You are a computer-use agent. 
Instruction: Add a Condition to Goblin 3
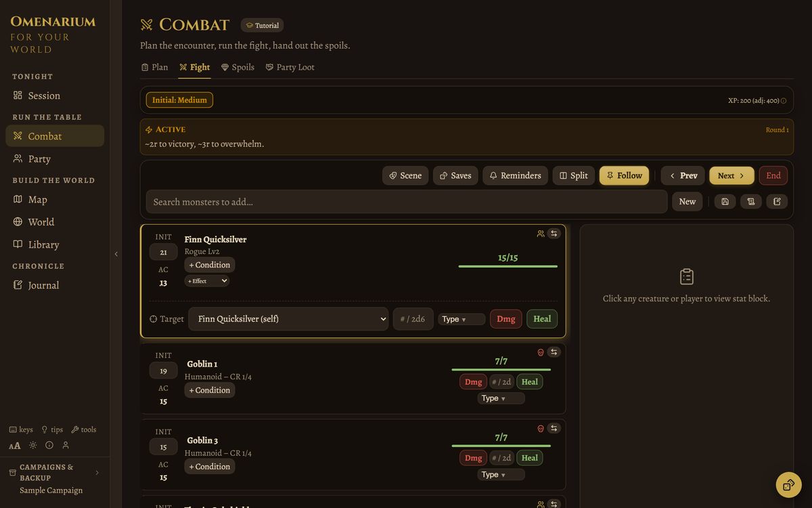tap(210, 467)
